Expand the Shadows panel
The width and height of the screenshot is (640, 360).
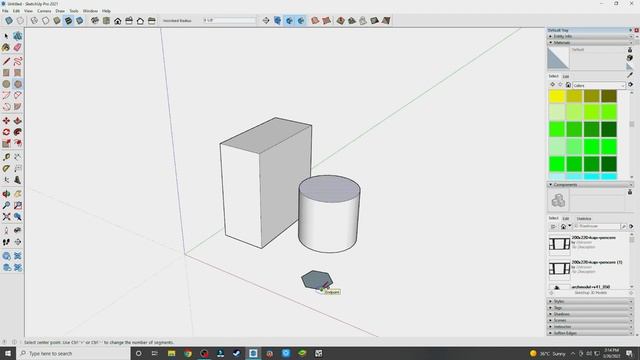[x=590, y=314]
